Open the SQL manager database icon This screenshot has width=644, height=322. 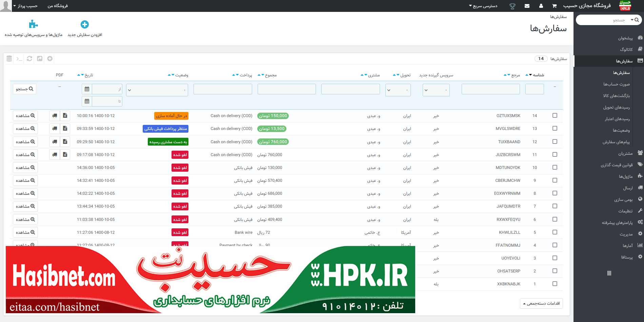point(9,59)
